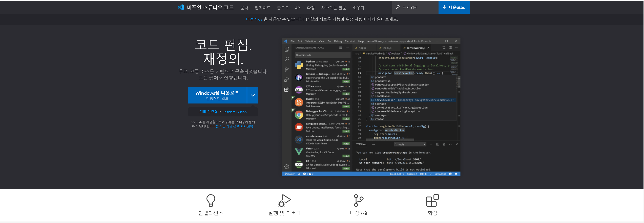Click the Windows용 다운로드 button
This screenshot has height=223, width=644.
pos(217,95)
